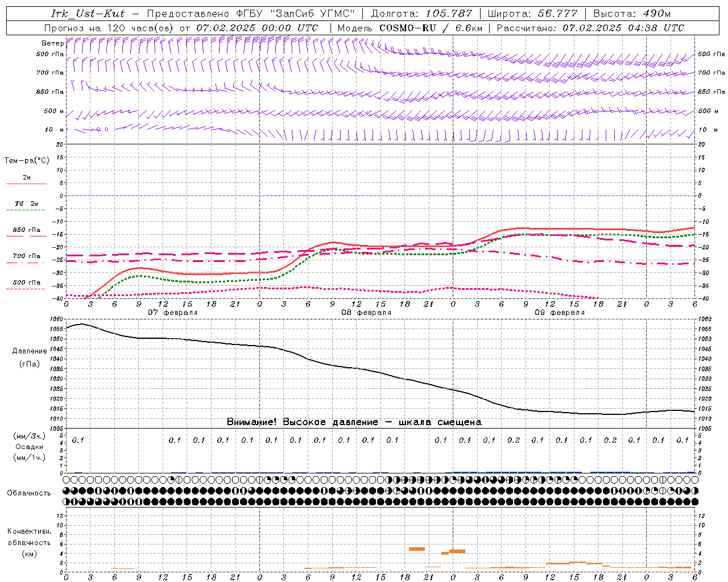Image resolution: width=728 pixels, height=582 pixels.
Task: Select the latitude value "Широта: 56.777"
Action: 533,14
